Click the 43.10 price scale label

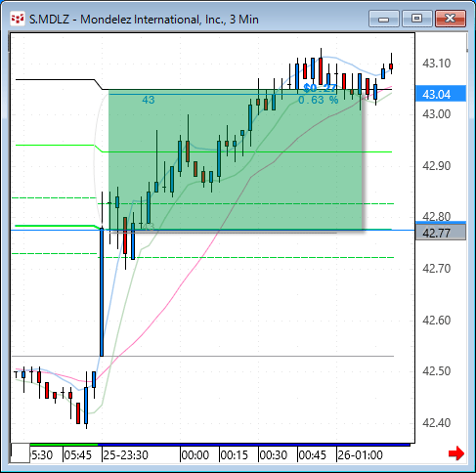pyautogui.click(x=436, y=64)
